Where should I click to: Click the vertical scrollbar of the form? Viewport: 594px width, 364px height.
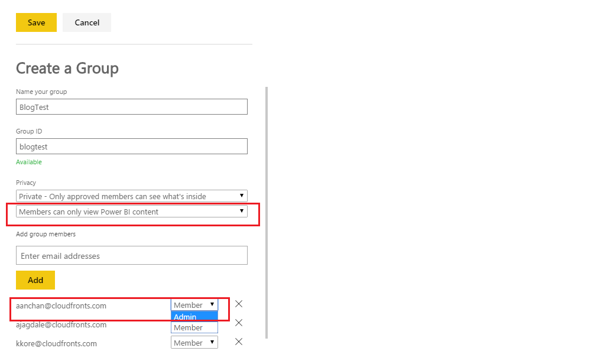(x=267, y=213)
